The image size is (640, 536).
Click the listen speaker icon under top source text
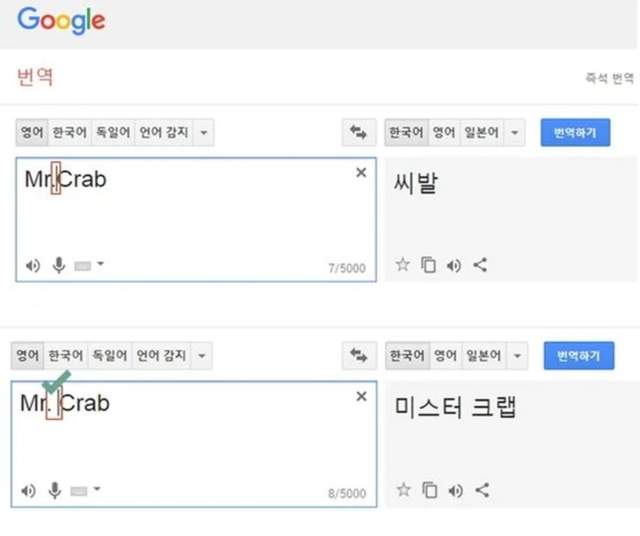[x=33, y=265]
